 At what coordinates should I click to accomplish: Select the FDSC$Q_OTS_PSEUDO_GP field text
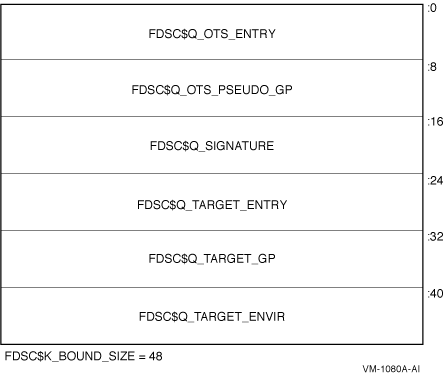pyautogui.click(x=212, y=90)
